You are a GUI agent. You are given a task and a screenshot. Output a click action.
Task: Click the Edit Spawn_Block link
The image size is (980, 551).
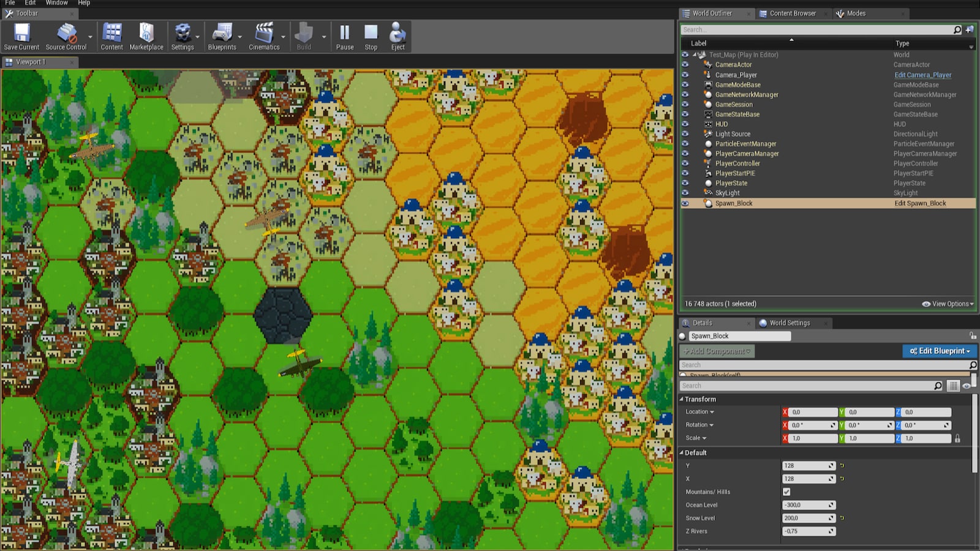pos(920,203)
